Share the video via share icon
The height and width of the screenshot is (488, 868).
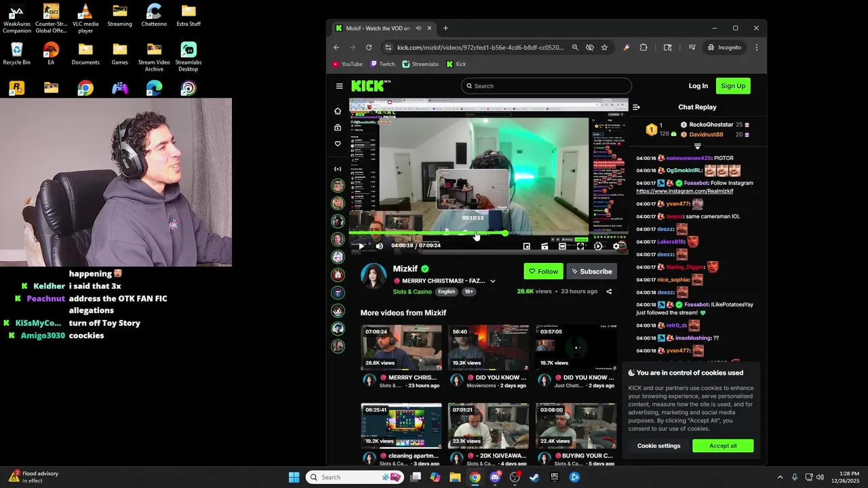click(x=609, y=291)
